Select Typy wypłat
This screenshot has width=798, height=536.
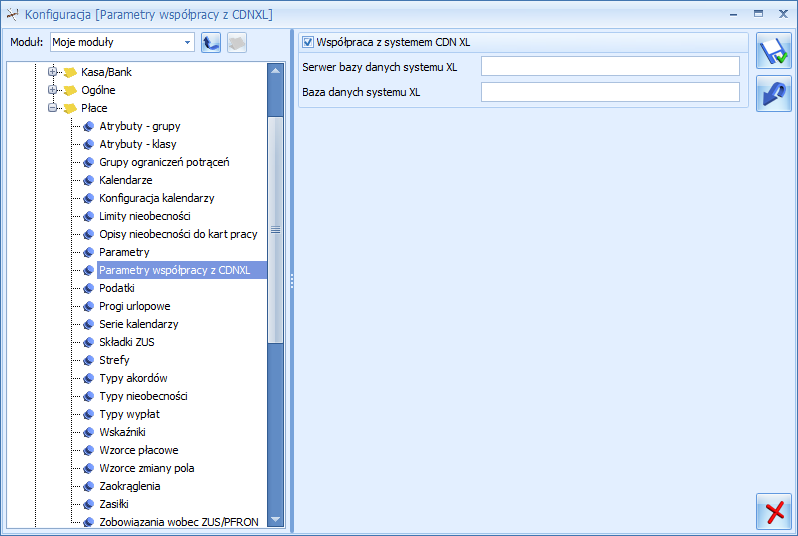point(129,414)
